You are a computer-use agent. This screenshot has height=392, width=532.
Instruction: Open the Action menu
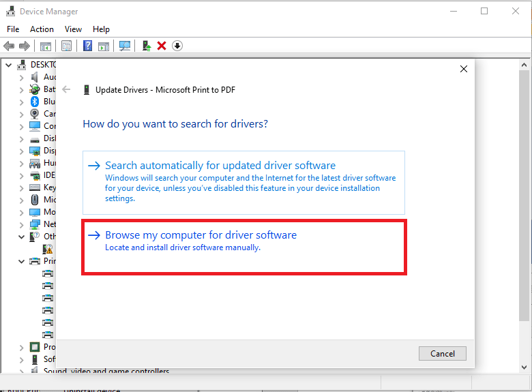[x=42, y=29]
